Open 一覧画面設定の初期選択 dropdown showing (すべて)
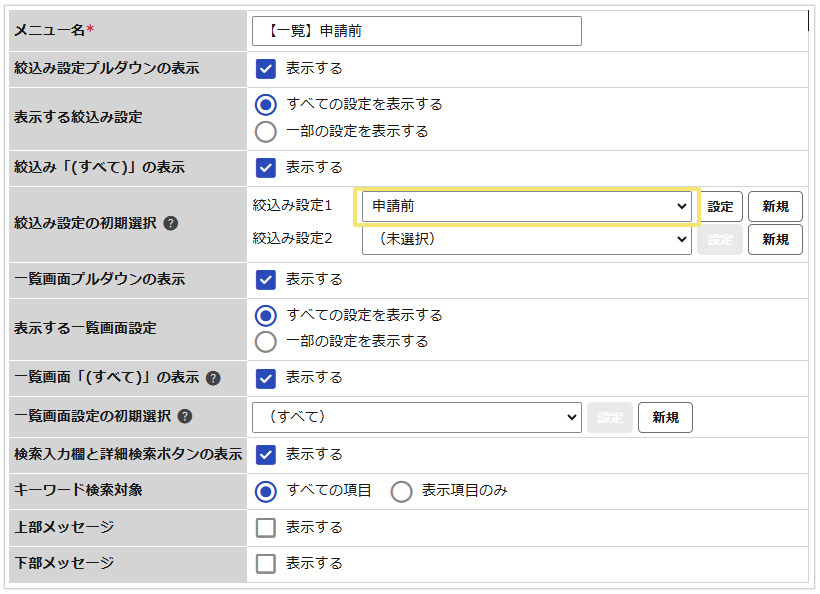Image resolution: width=820 pixels, height=594 pixels. pos(417,417)
